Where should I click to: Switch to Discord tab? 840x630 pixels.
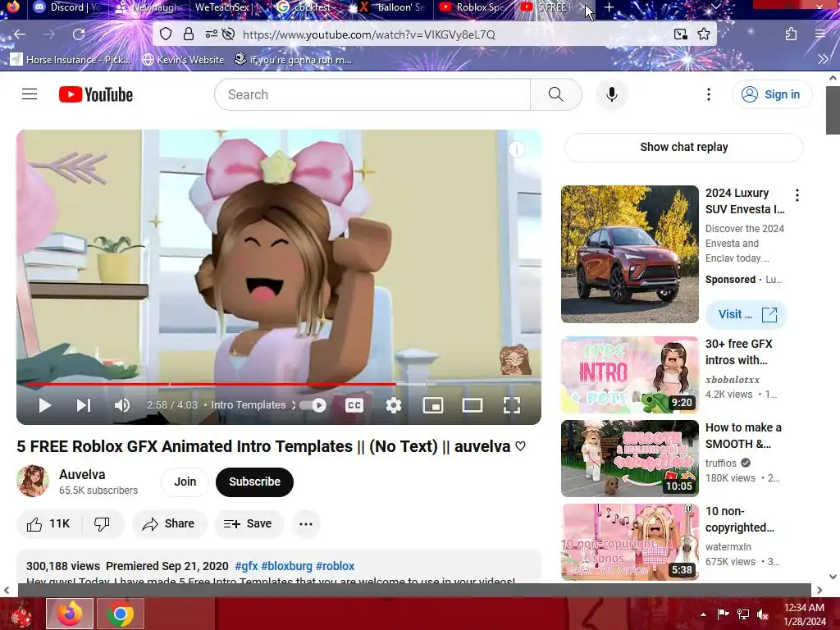(67, 7)
